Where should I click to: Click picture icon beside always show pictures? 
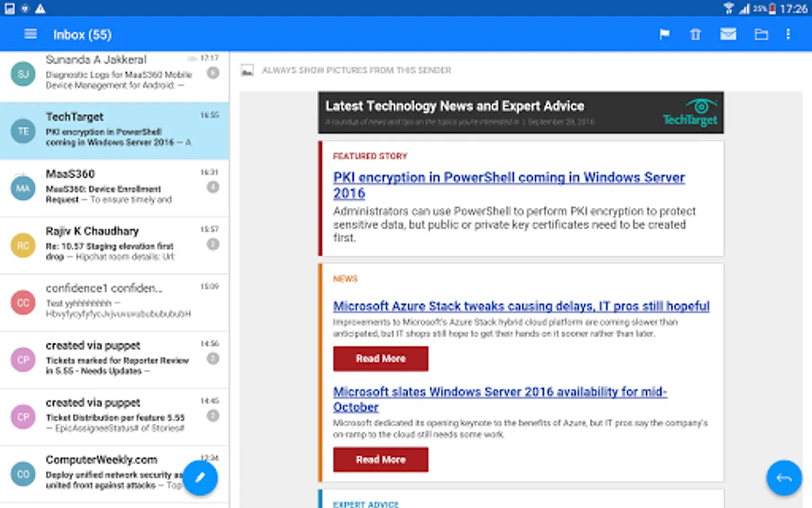pyautogui.click(x=247, y=71)
